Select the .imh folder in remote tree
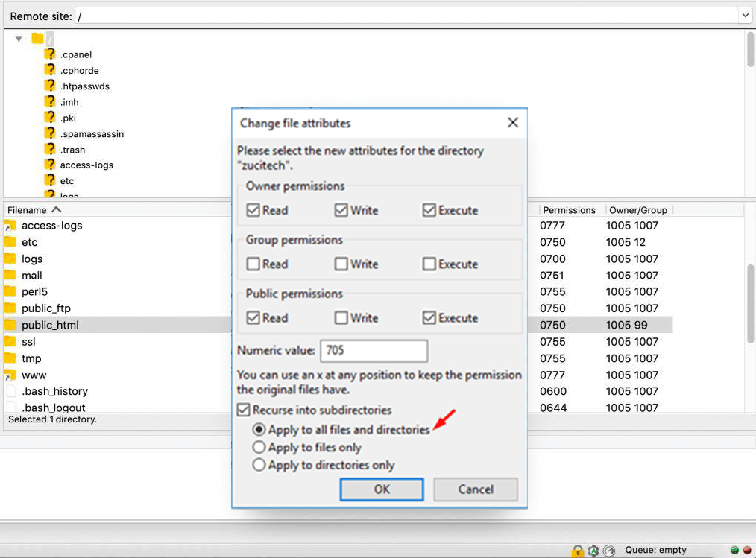 coord(69,102)
